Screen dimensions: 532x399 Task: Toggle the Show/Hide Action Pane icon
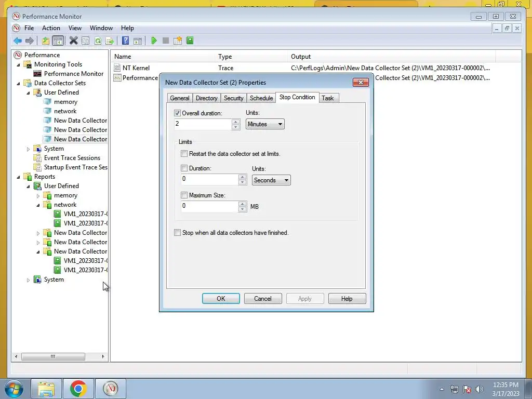pyautogui.click(x=137, y=41)
